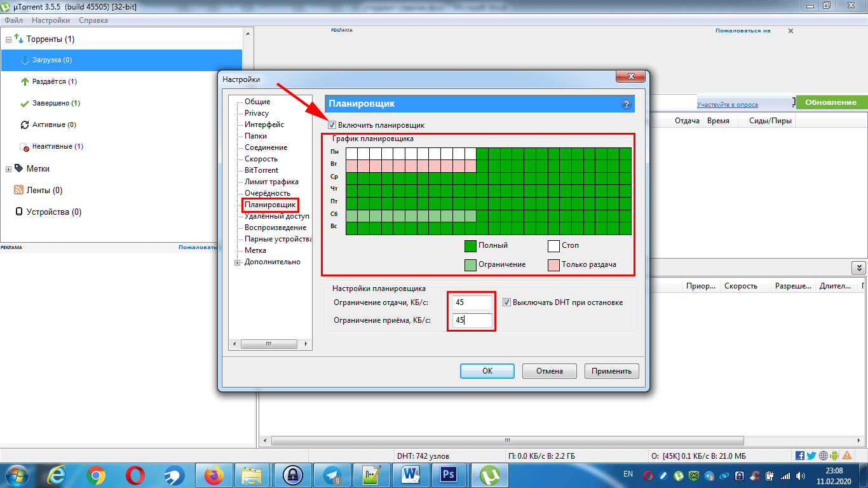
Task: Expand the Дополнительно settings node
Action: pos(238,262)
